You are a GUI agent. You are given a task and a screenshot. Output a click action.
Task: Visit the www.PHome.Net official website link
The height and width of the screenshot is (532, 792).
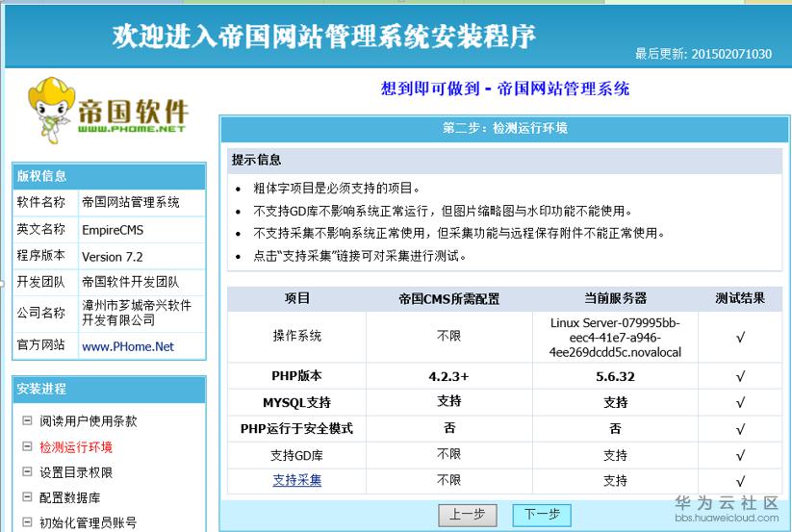(x=128, y=346)
